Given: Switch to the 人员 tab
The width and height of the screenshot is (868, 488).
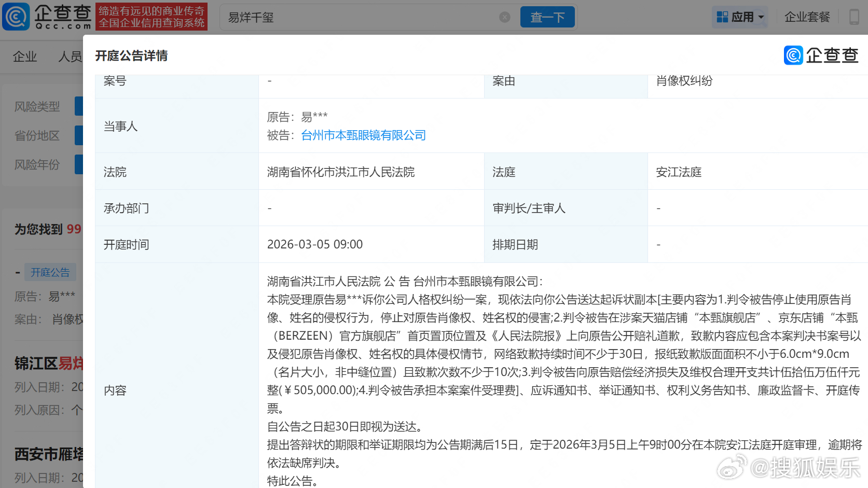Looking at the screenshot, I should 70,57.
